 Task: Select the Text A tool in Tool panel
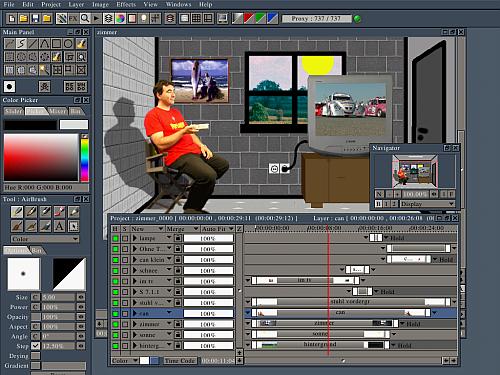click(59, 226)
